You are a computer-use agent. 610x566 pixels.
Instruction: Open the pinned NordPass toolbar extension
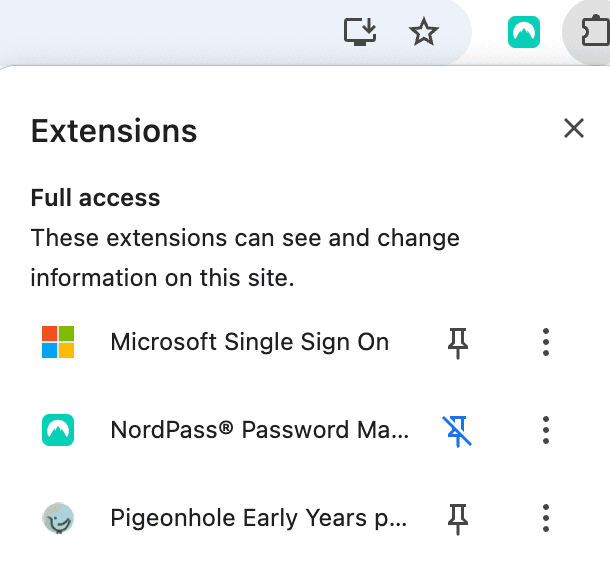tap(523, 32)
